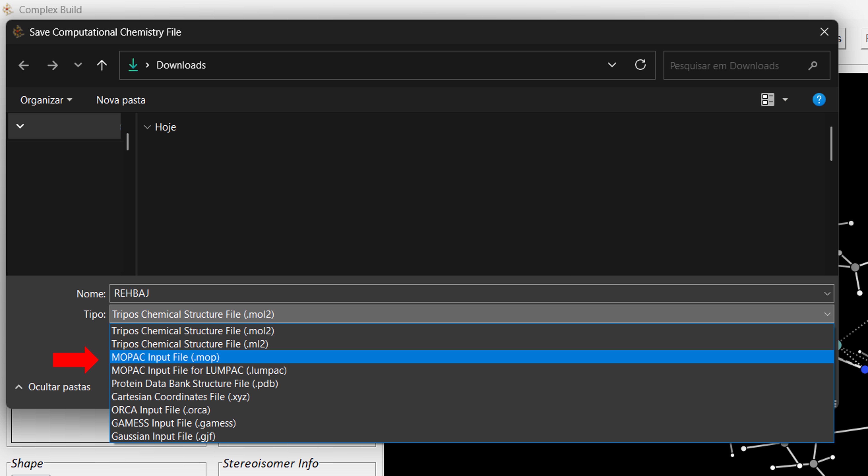Expand the address bar history dropdown

(612, 65)
